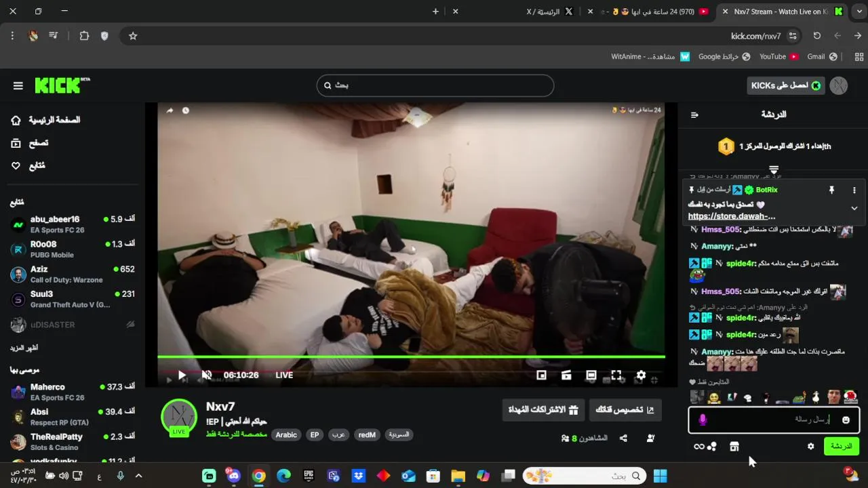
Task: Select the redM tag
Action: [367, 434]
